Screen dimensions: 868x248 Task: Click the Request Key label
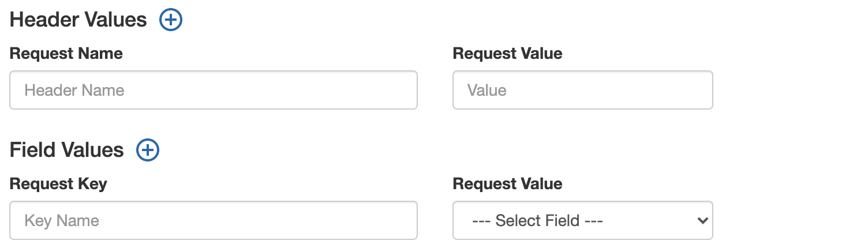click(58, 184)
